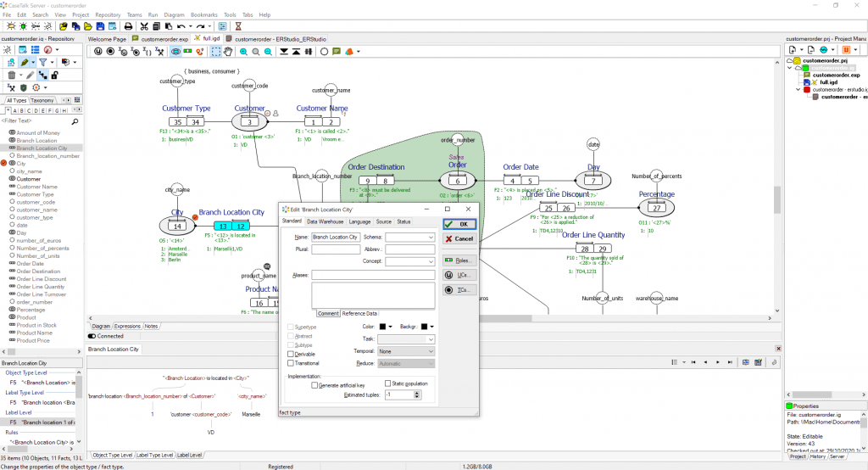Click the padlock unlock icon in Repository panel

[x=54, y=75]
